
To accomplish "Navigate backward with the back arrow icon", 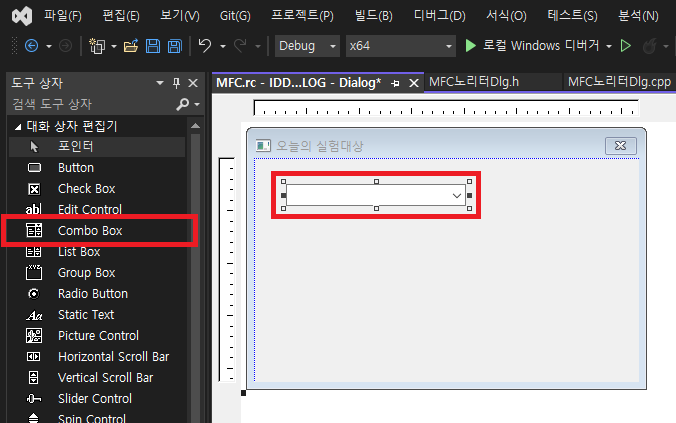I will 31,46.
